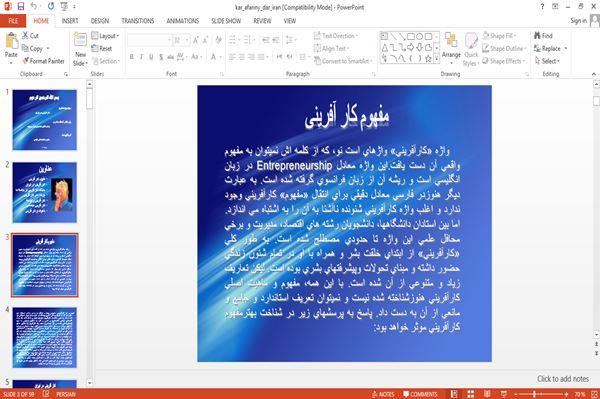
Task: Fit slide to current window
Action: pos(594,394)
